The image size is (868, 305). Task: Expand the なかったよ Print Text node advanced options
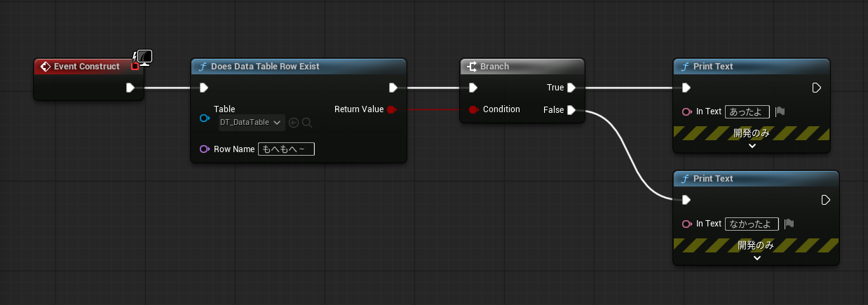(x=757, y=258)
